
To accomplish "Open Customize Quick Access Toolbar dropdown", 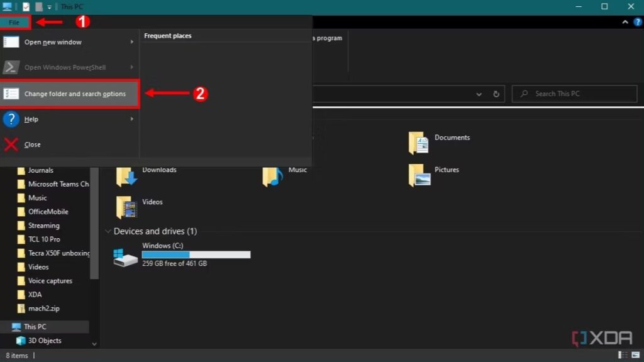I will (x=49, y=7).
